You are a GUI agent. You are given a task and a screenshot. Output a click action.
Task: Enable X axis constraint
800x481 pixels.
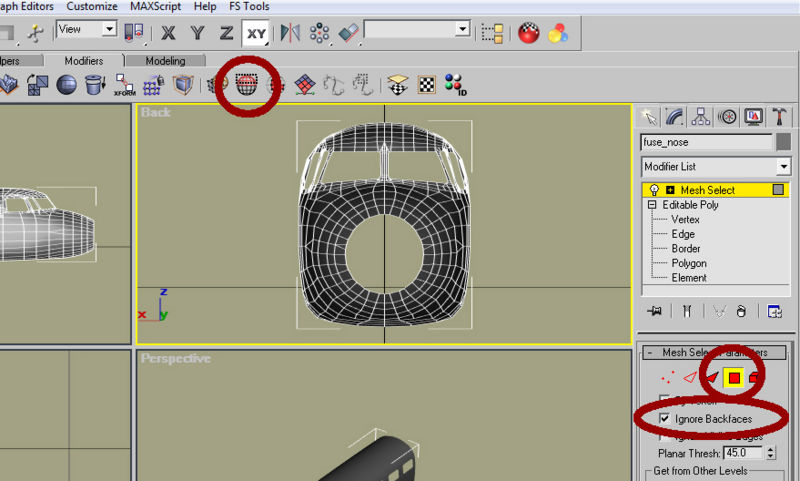pos(168,34)
